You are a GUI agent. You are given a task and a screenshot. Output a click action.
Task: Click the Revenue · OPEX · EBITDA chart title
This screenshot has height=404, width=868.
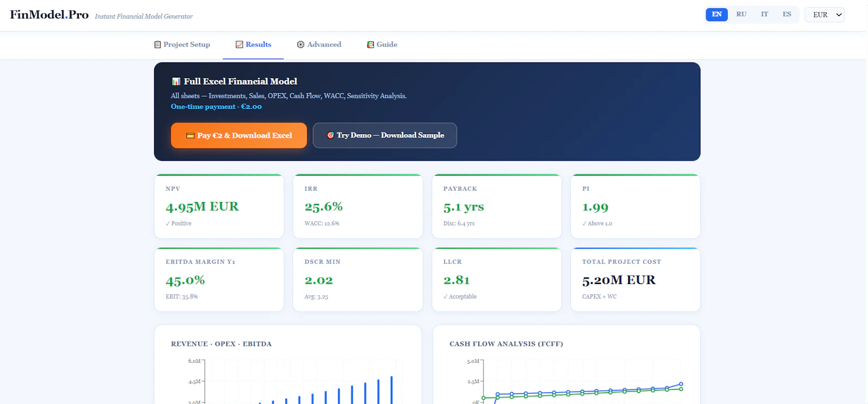pos(221,344)
